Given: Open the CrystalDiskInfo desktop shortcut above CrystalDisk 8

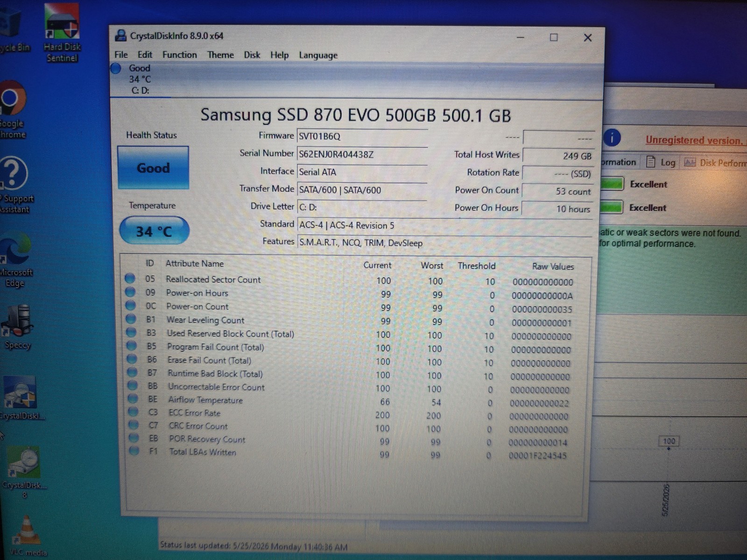Looking at the screenshot, I should point(21,398).
